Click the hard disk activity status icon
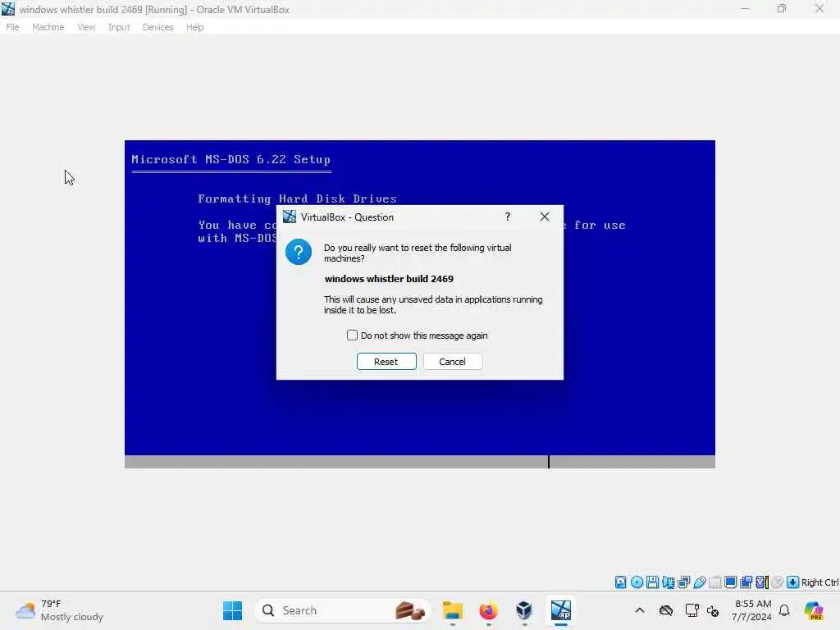Image resolution: width=840 pixels, height=630 pixels. point(620,582)
